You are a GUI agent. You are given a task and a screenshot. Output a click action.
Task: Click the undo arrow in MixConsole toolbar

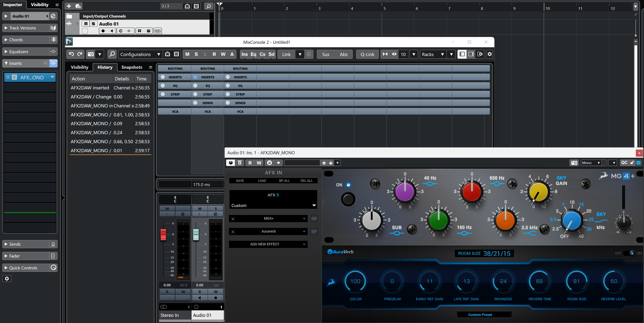click(71, 54)
